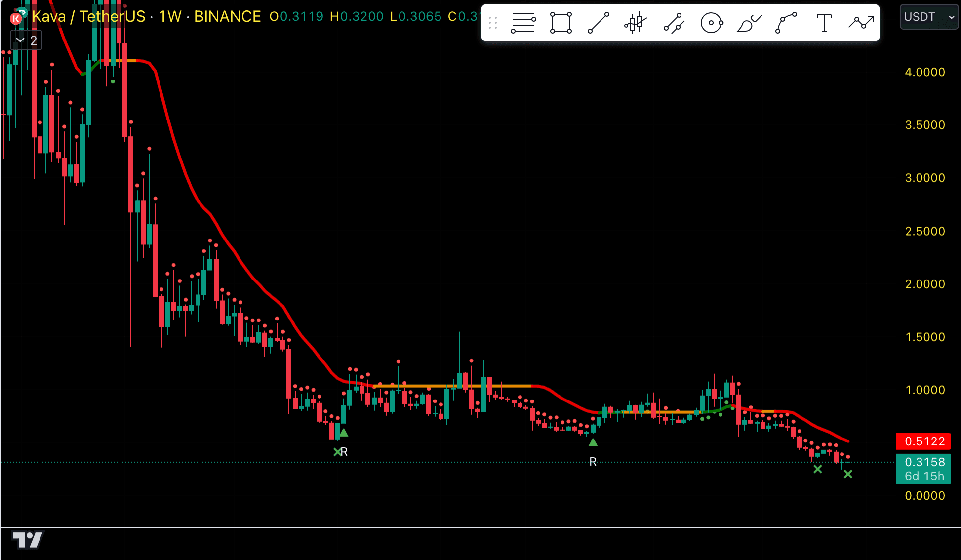Click the 3.5000 price axis label
Screen dimensions: 961x560
point(924,125)
